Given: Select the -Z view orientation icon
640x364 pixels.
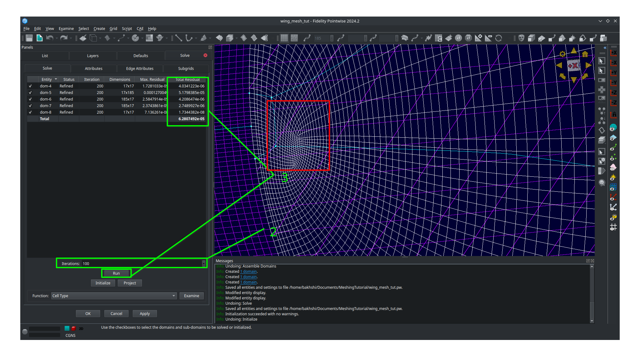Looking at the screenshot, I should pyautogui.click(x=613, y=102).
